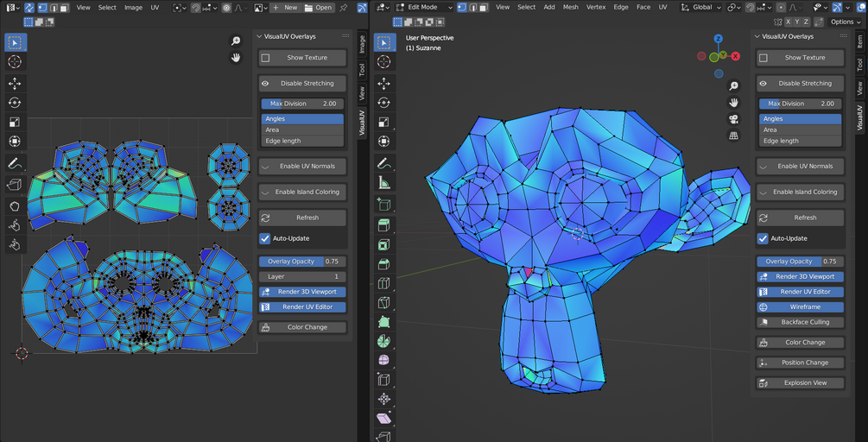
Task: Open the Image menu in the UV Editor
Action: click(x=133, y=7)
